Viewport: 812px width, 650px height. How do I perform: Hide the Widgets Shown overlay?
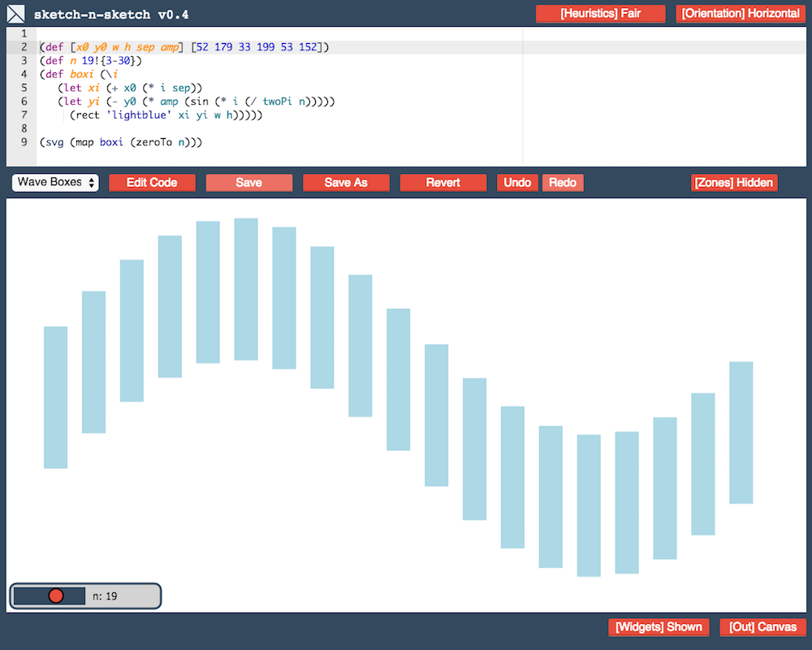[x=659, y=627]
